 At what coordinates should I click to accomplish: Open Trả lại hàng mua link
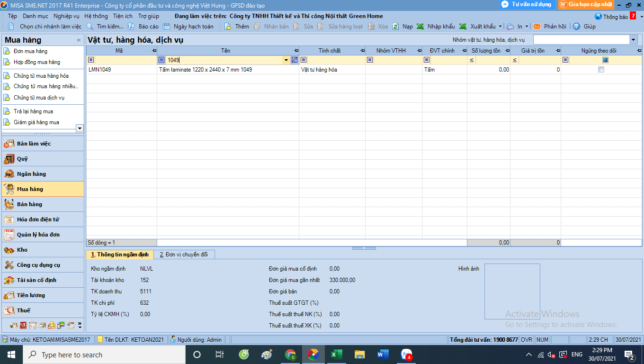33,111
